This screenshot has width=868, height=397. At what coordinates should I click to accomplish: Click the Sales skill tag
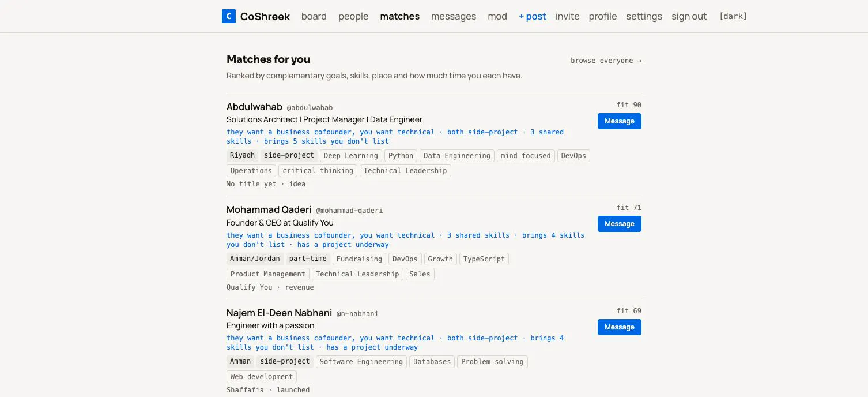pyautogui.click(x=420, y=274)
